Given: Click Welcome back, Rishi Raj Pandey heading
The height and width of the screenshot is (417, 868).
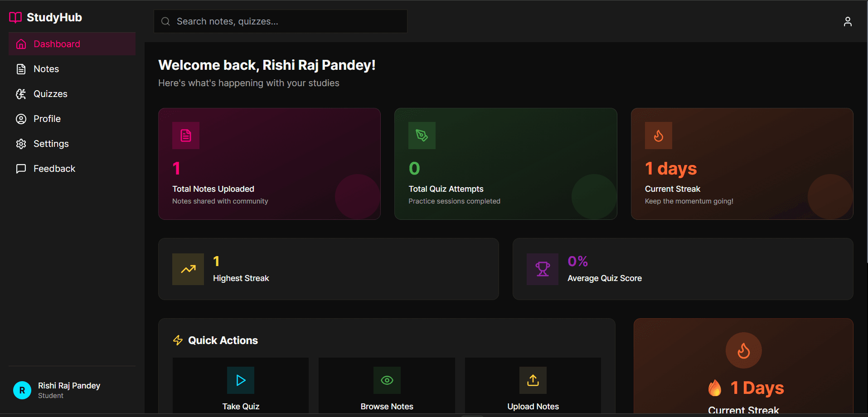Looking at the screenshot, I should 267,65.
